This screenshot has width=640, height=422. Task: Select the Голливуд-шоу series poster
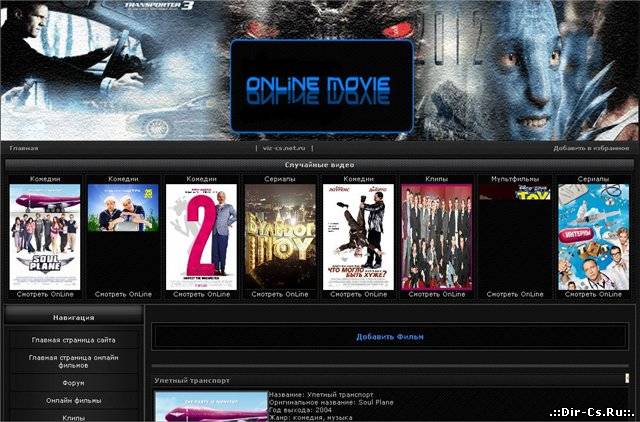(280, 237)
